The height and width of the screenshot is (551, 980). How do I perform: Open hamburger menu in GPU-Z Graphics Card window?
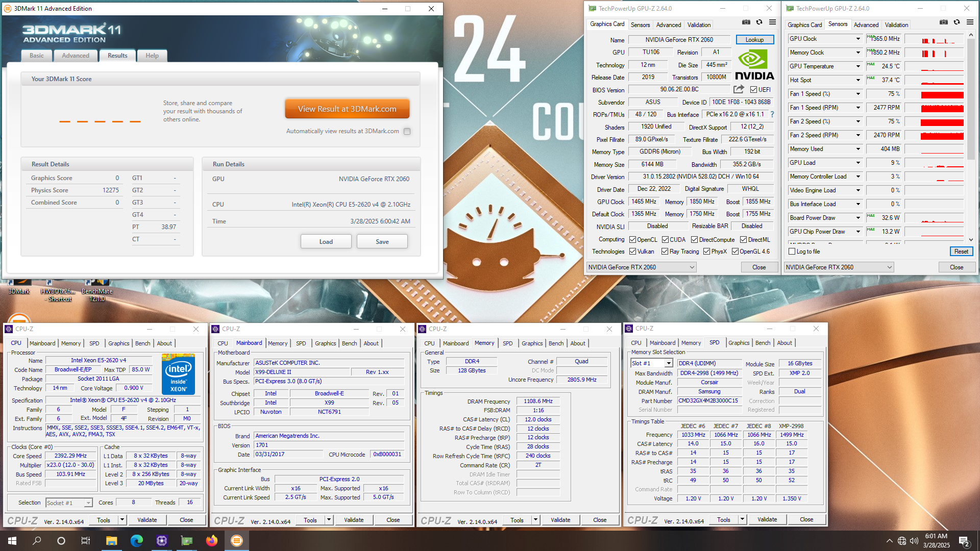click(x=773, y=22)
